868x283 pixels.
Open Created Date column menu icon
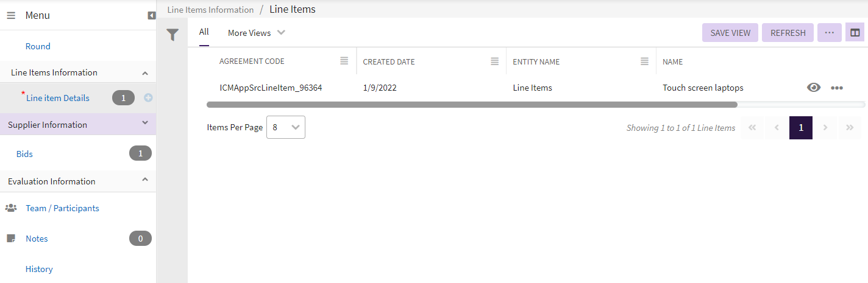pos(494,61)
